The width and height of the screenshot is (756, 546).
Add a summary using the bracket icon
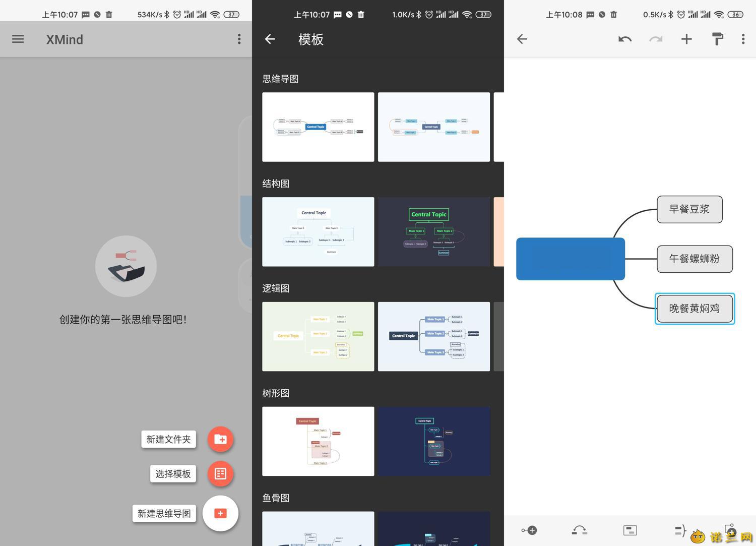pos(680,530)
